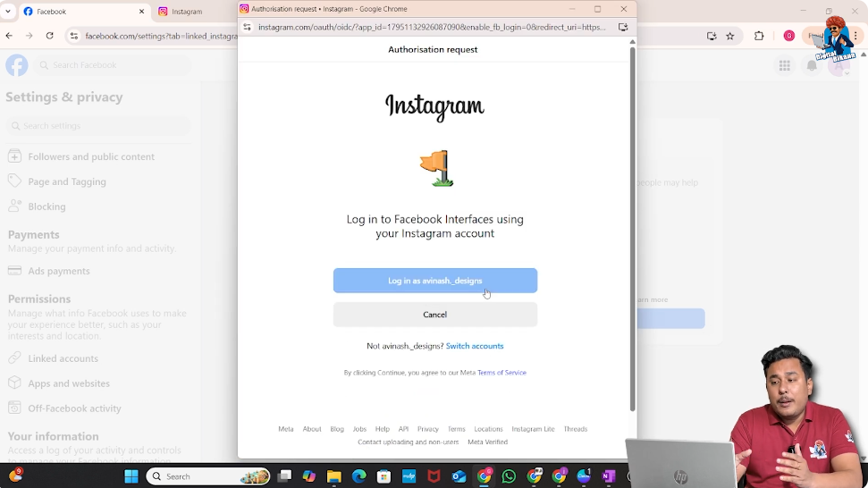Reload the Facebook page
This screenshot has width=868, height=488.
[x=50, y=36]
